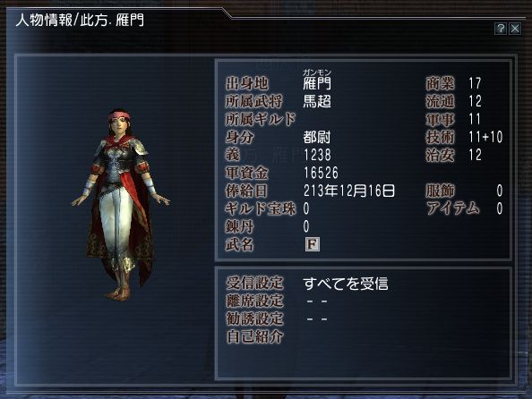Viewport: 532px width, 399px height.
Task: Open the 勧誘設定 setting value
Action: [317, 319]
